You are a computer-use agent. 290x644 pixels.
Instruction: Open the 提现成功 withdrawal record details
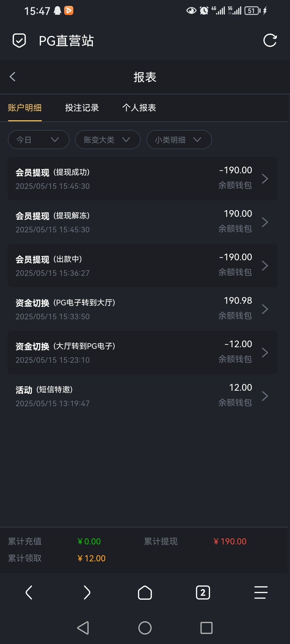pos(143,179)
